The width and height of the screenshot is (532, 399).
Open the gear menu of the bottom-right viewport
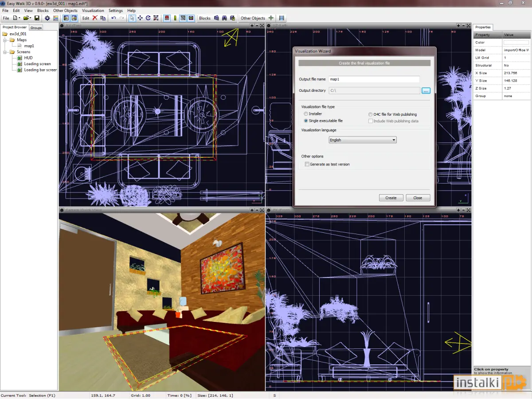point(269,210)
